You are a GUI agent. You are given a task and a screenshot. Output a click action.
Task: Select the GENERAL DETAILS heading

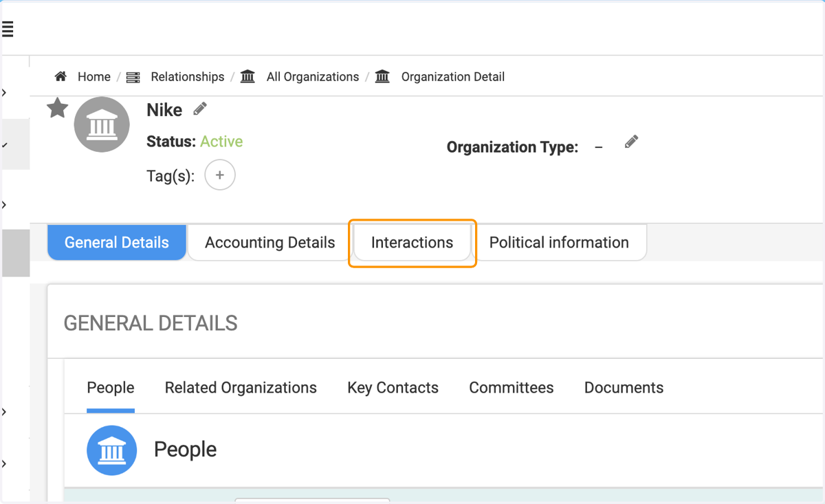click(x=151, y=323)
